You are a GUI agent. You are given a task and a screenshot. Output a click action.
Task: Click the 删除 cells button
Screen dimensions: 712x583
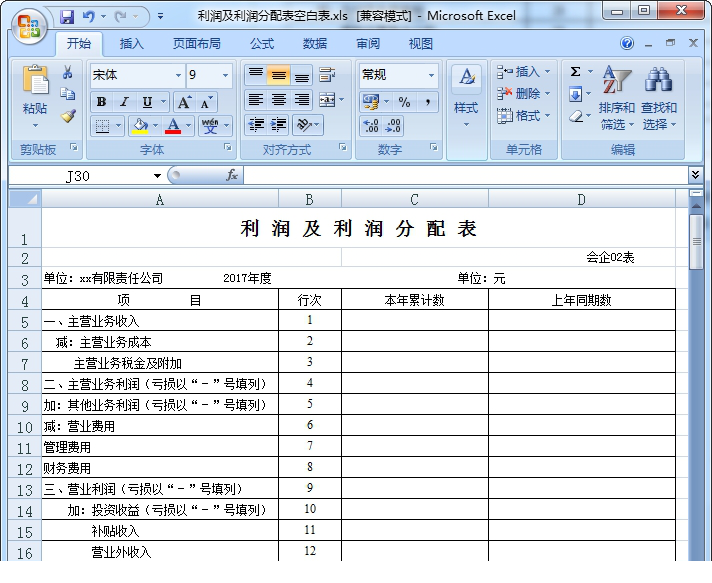[523, 94]
